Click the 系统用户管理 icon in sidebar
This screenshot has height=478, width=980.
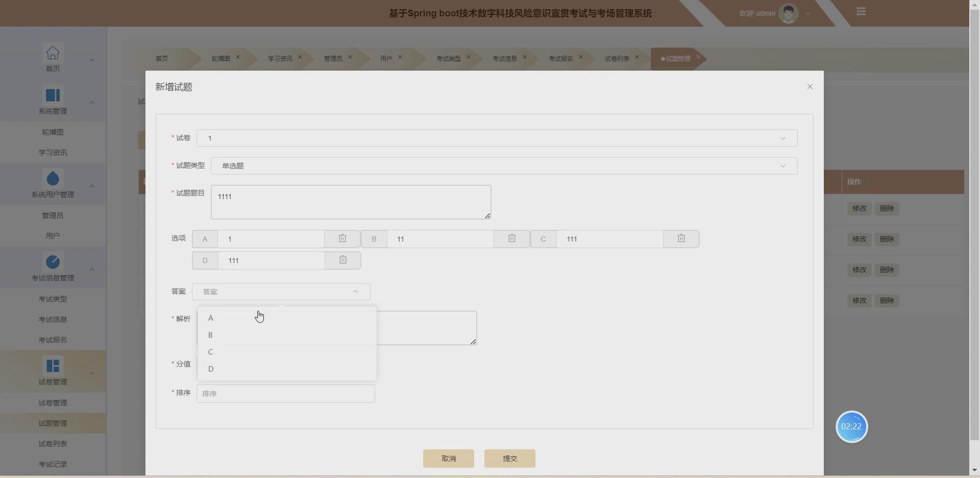(x=53, y=178)
